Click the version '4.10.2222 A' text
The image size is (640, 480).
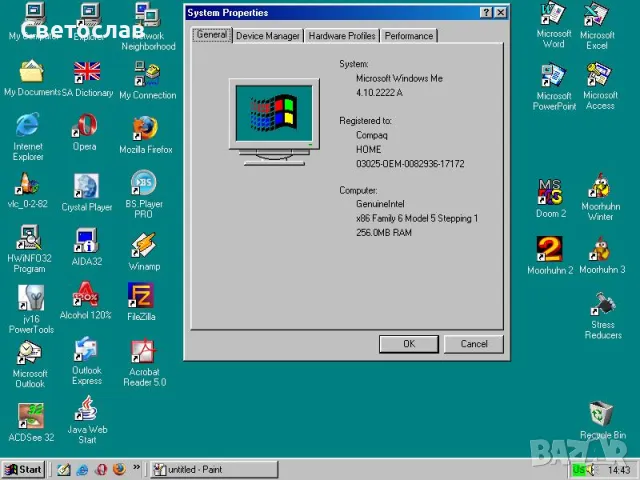point(379,92)
